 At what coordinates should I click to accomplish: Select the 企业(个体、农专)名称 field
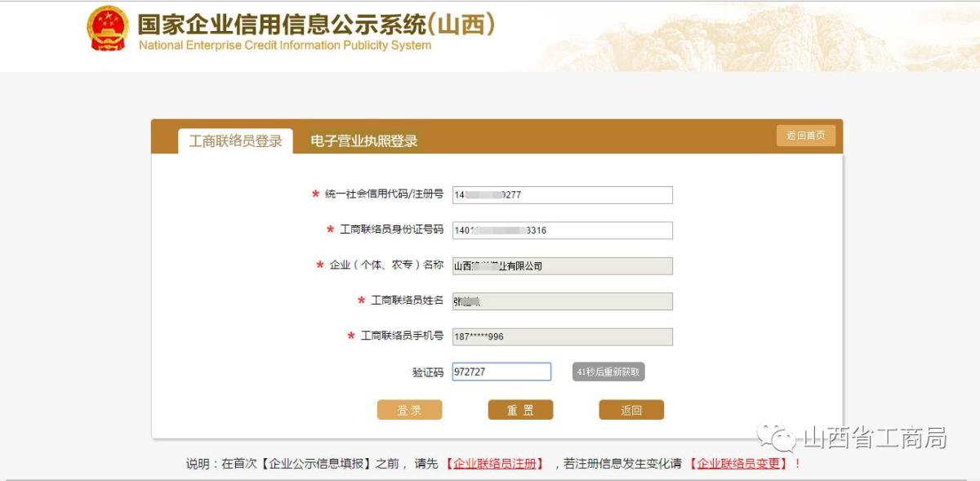pos(562,265)
